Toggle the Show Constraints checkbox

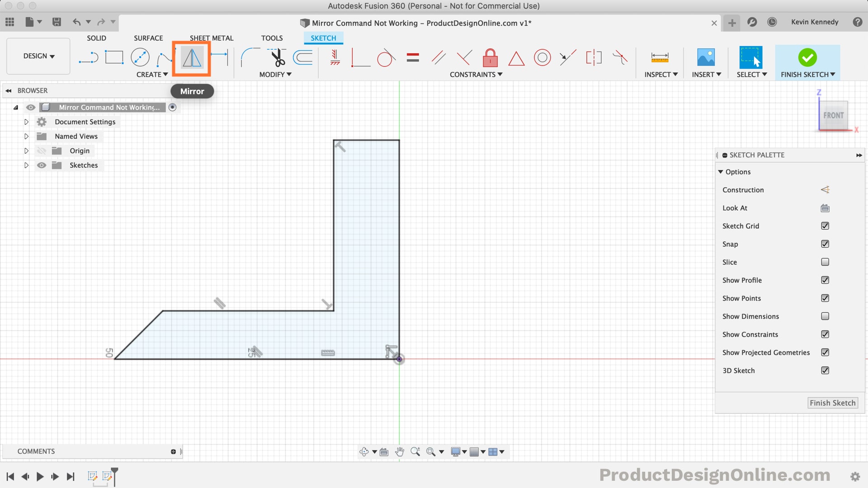(x=825, y=334)
